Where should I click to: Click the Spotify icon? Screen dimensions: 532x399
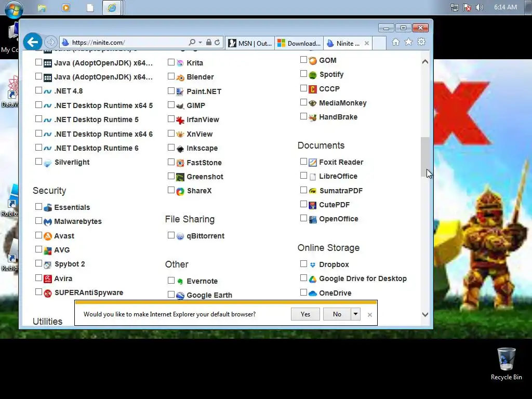(x=312, y=75)
